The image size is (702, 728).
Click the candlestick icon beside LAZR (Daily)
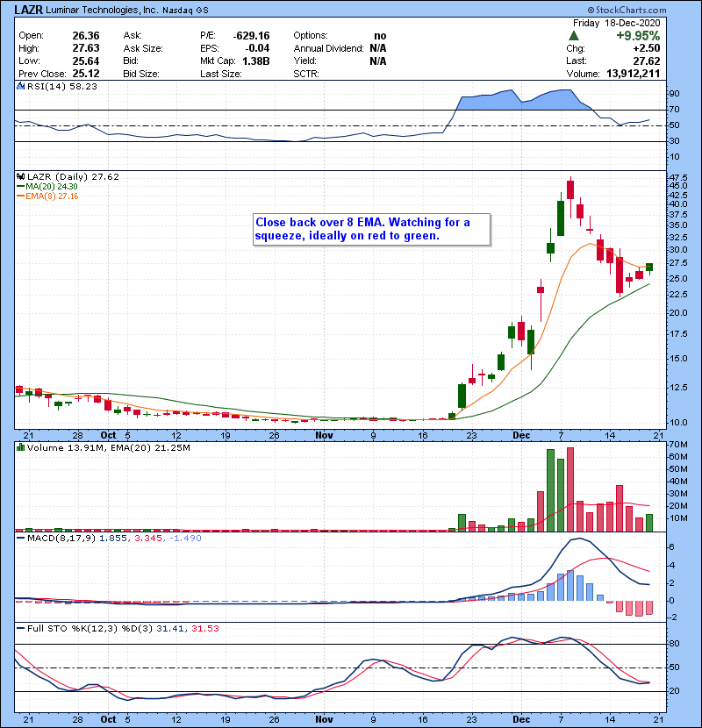pyautogui.click(x=20, y=177)
